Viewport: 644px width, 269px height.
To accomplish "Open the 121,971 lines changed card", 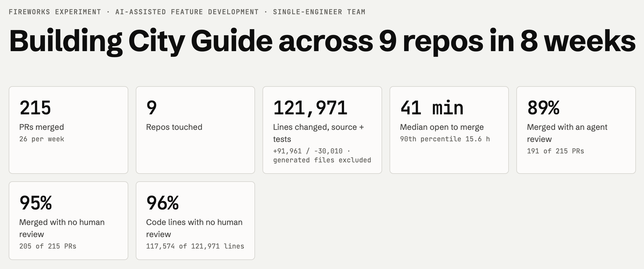I will click(x=322, y=130).
